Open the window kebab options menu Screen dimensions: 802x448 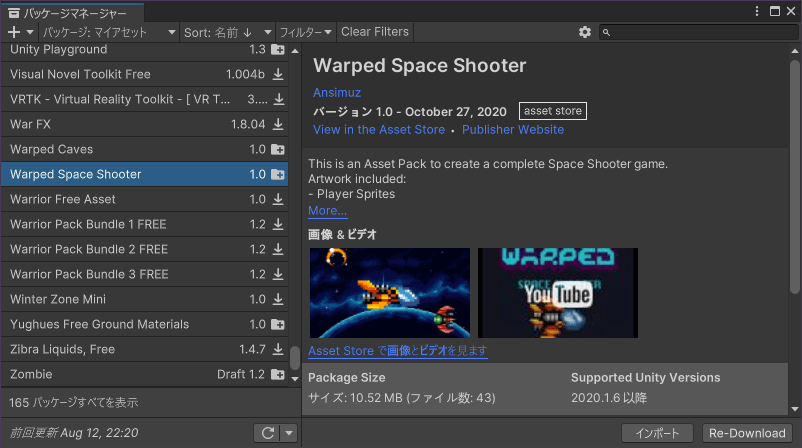point(757,11)
